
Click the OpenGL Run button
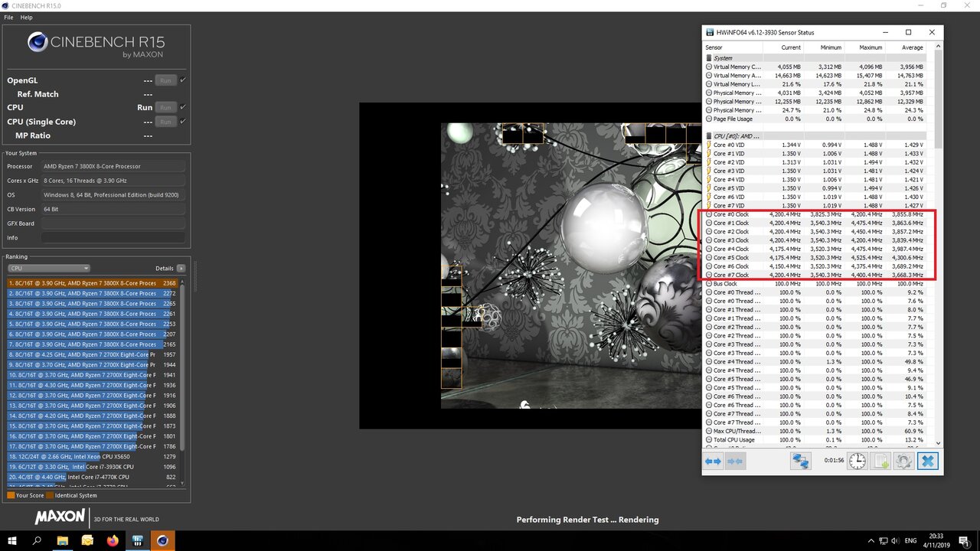point(165,80)
